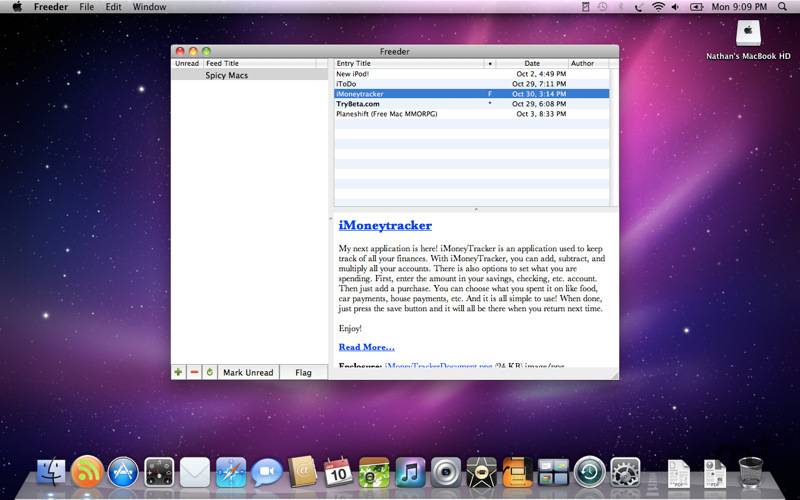This screenshot has height=500, width=800.
Task: Open the Apple menu
Action: [x=17, y=7]
